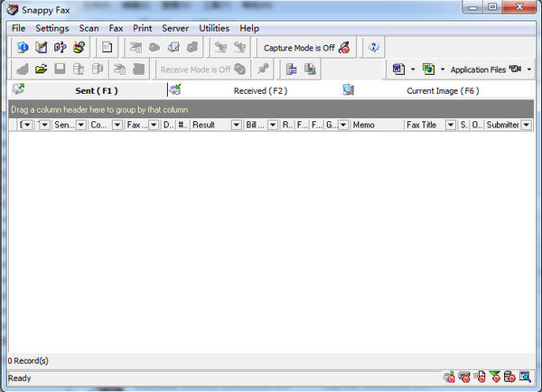Toggle Capture Mode is Off button
The width and height of the screenshot is (542, 392).
[x=307, y=48]
